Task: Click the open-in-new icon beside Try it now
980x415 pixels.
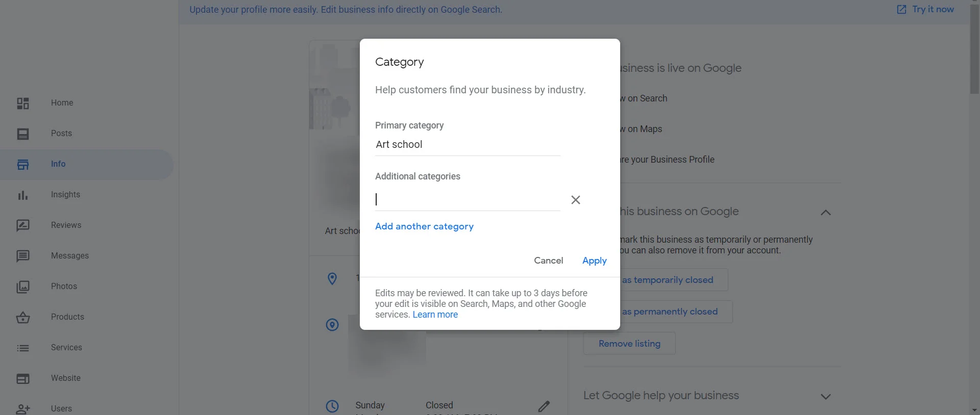Action: (901, 9)
